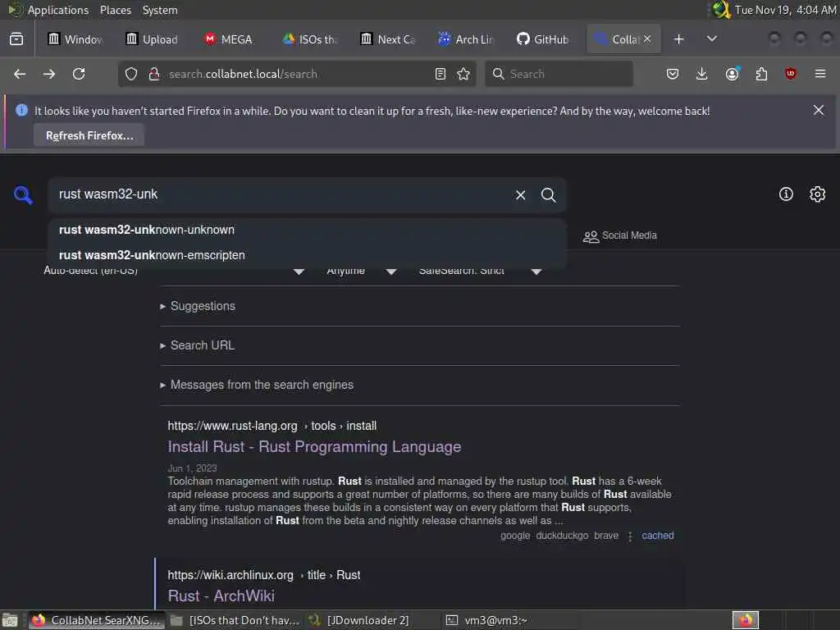This screenshot has width=840, height=630.
Task: Submit search with the magnifier icon
Action: click(x=548, y=195)
